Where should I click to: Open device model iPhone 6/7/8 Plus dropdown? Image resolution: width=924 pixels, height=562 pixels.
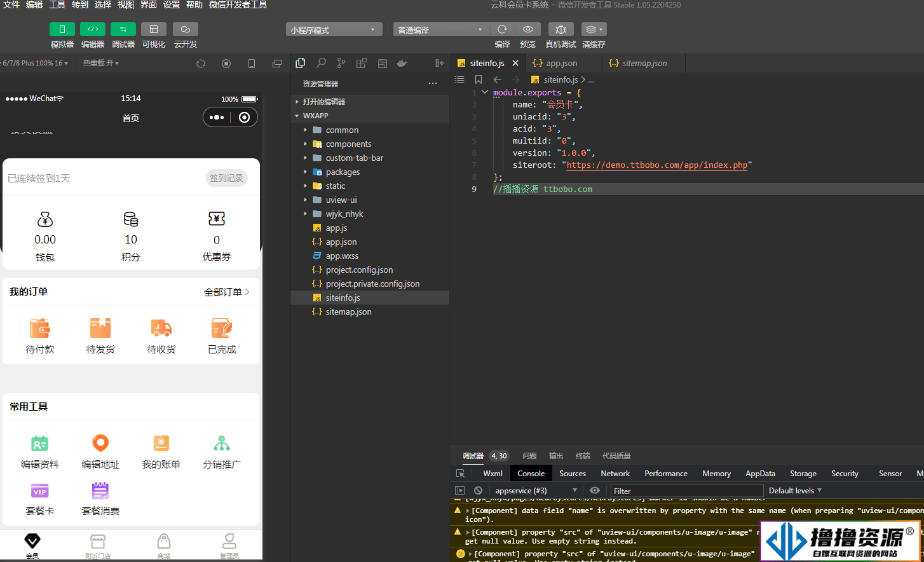tap(33, 63)
